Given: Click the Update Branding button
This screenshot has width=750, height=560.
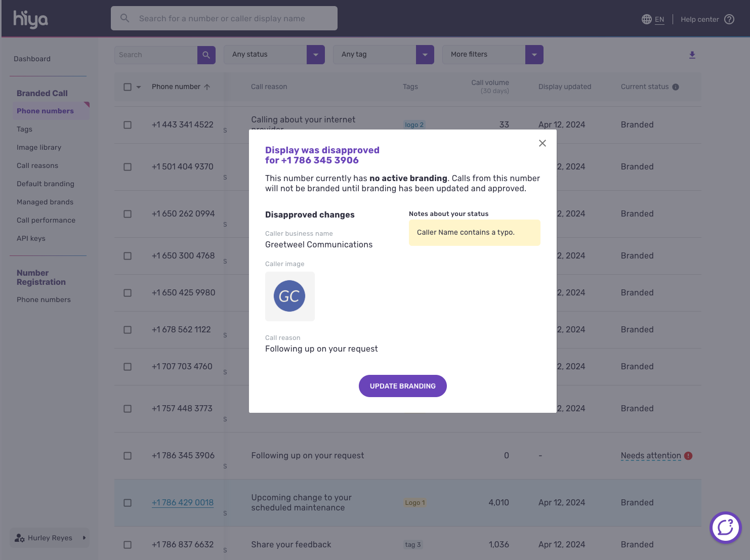Looking at the screenshot, I should point(402,386).
